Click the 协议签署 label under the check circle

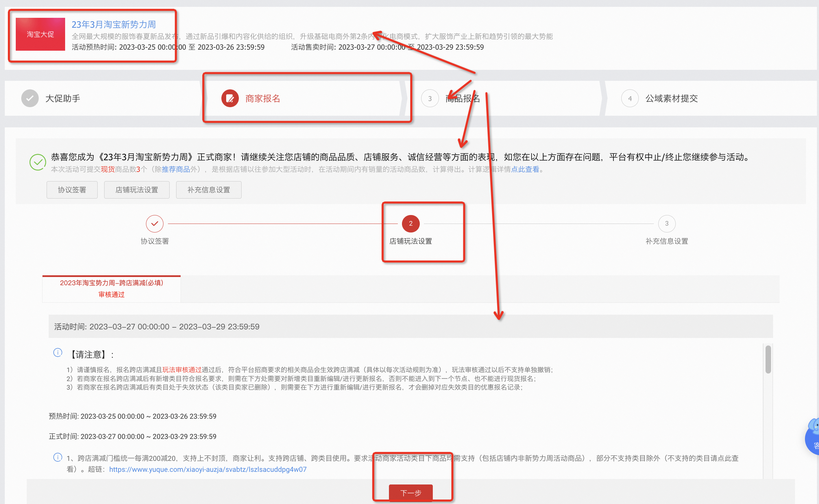155,241
